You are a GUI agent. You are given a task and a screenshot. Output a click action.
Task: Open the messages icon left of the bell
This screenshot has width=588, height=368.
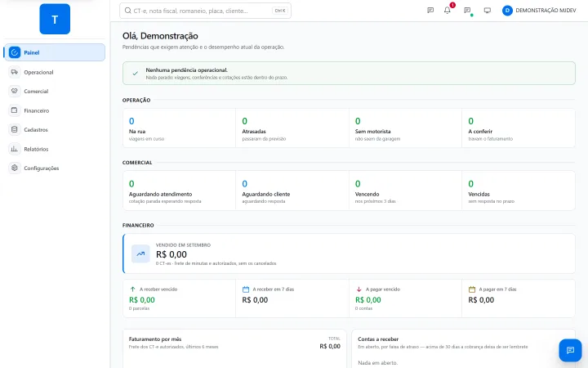(430, 11)
